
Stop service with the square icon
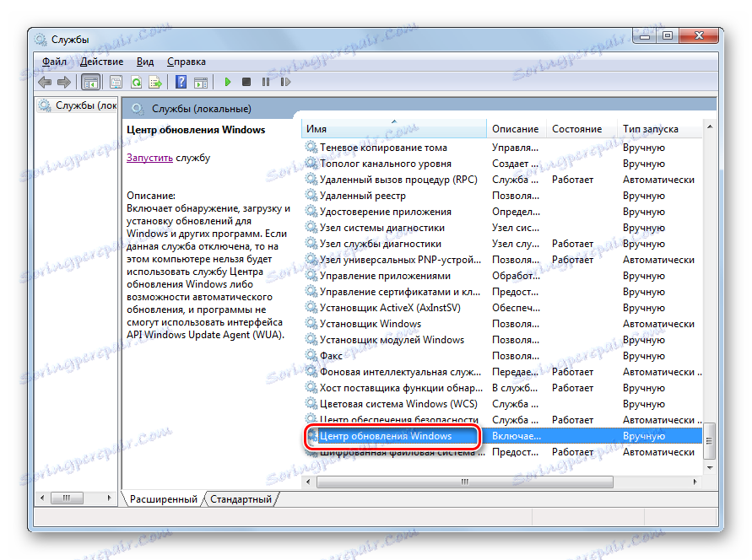[246, 82]
